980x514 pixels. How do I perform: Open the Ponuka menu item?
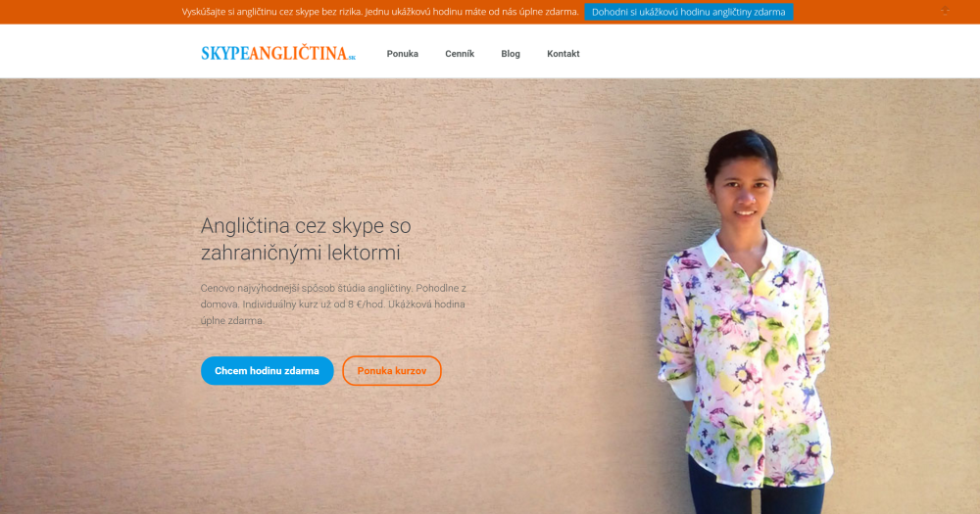(x=403, y=54)
